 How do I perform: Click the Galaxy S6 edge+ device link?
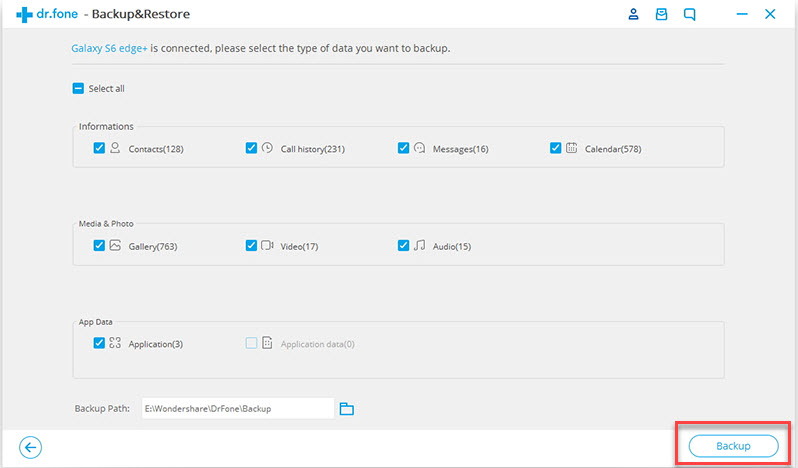click(x=109, y=48)
